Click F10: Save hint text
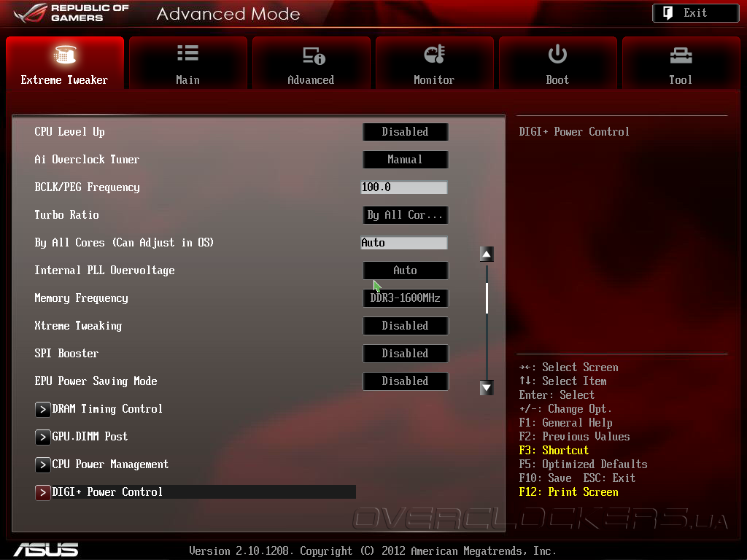Screen dimensions: 747x560 click(x=545, y=478)
